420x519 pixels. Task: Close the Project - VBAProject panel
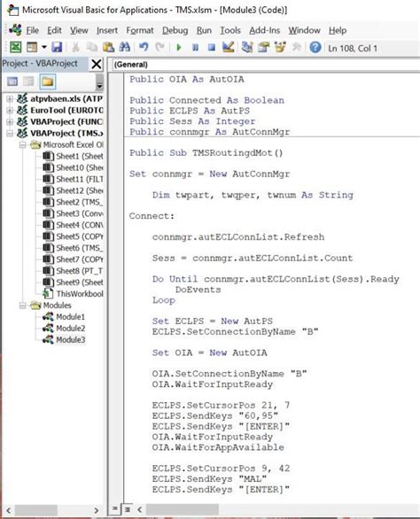point(97,65)
